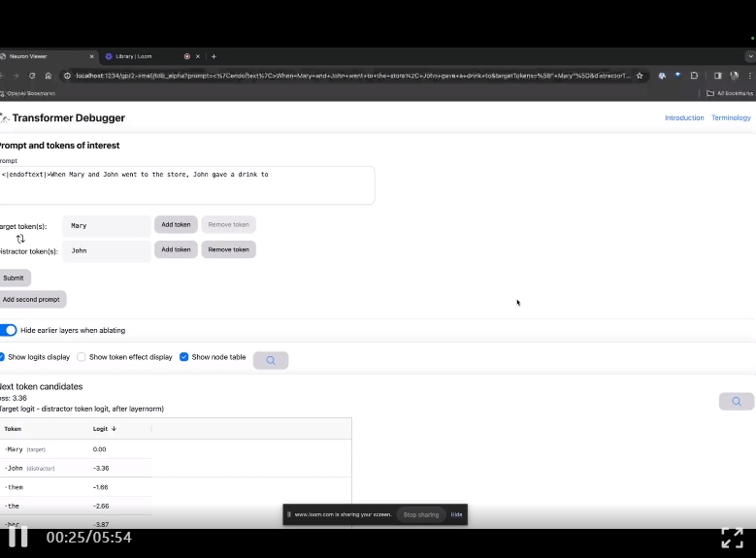
Task: Uncheck Show logits display
Action: 2,357
